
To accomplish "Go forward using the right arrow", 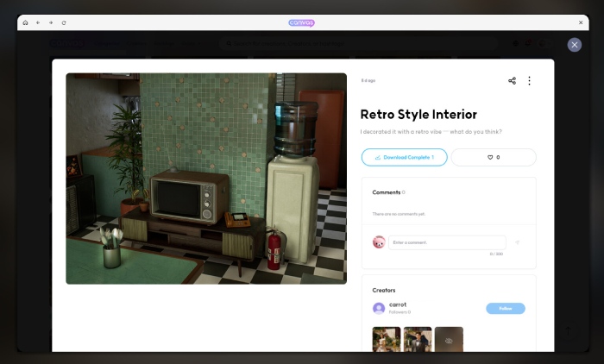I will (x=51, y=22).
